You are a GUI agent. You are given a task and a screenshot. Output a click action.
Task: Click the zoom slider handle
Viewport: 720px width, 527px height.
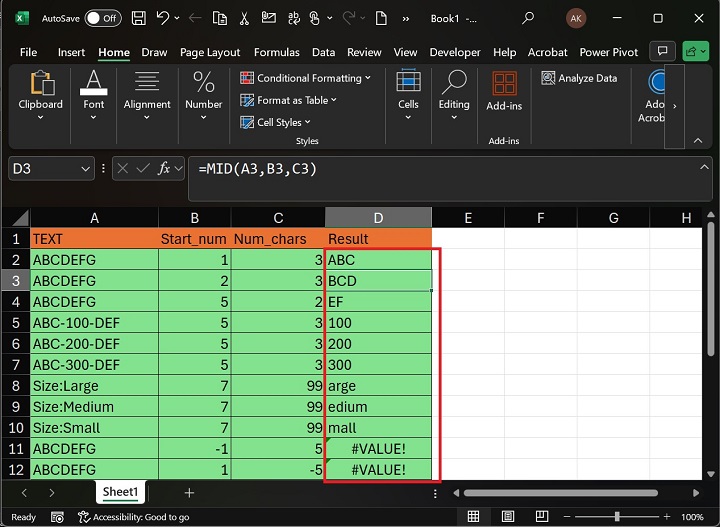[617, 517]
